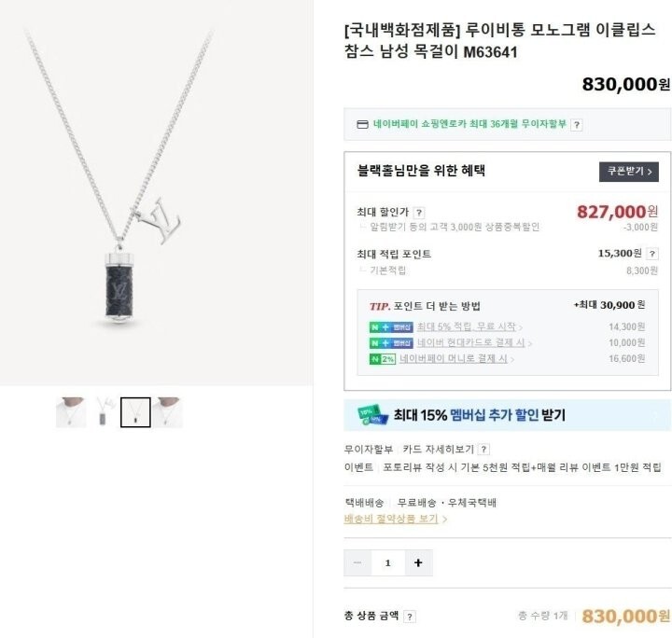The height and width of the screenshot is (638, 672).
Task: Decrease quantity with minus button
Action: click(x=357, y=563)
